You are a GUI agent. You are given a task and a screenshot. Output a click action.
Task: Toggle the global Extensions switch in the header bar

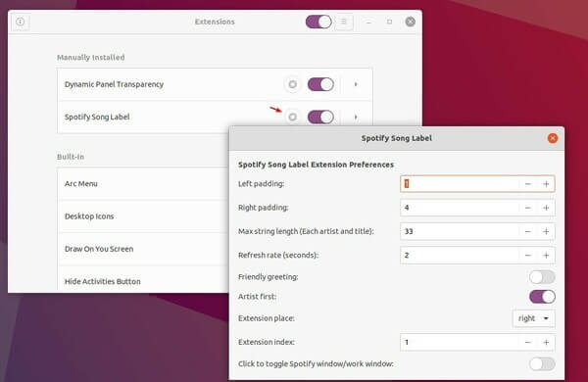(318, 22)
